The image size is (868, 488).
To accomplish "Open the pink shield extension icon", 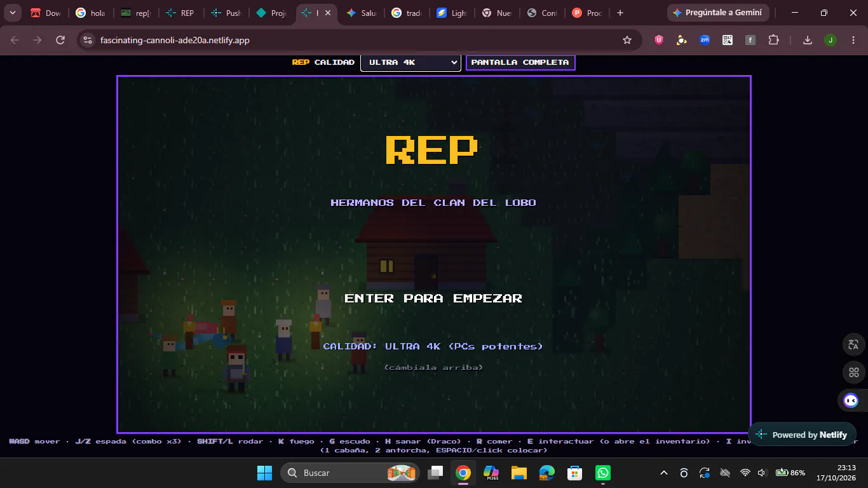I will [x=659, y=40].
